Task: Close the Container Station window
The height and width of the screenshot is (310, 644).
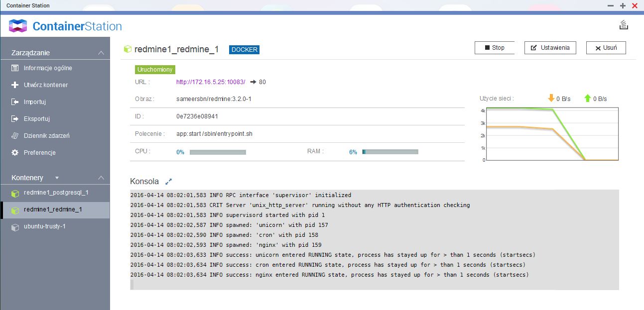Action: tap(635, 5)
